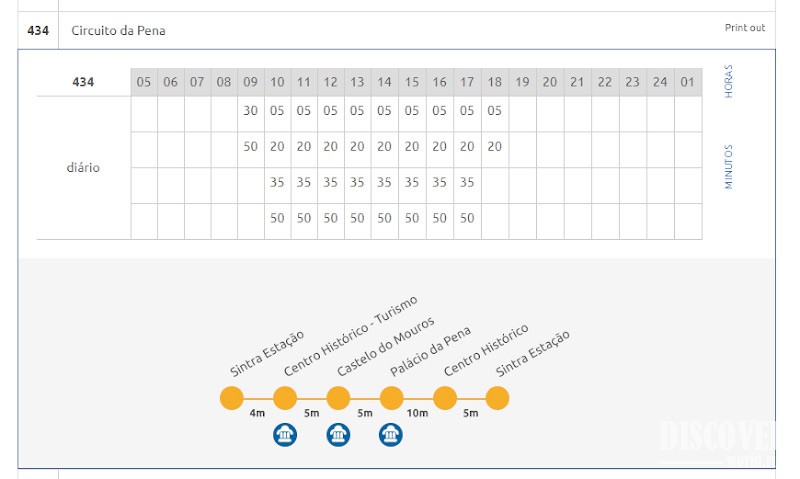This screenshot has width=800, height=479.
Task: Select the 18 hour column header
Action: point(494,82)
